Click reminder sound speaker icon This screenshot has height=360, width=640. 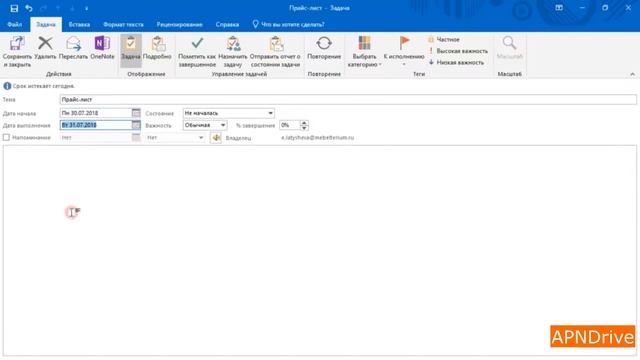(216, 138)
